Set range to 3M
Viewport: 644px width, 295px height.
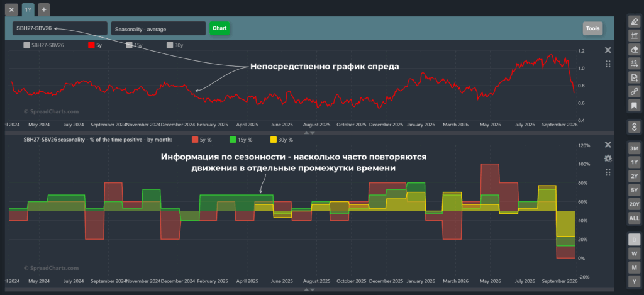pyautogui.click(x=634, y=148)
